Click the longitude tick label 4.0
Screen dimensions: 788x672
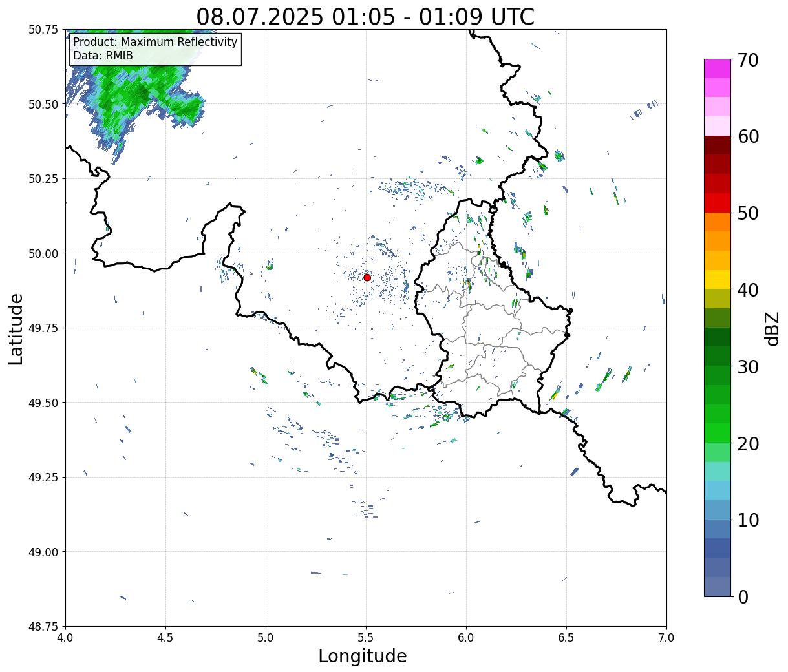coord(65,637)
